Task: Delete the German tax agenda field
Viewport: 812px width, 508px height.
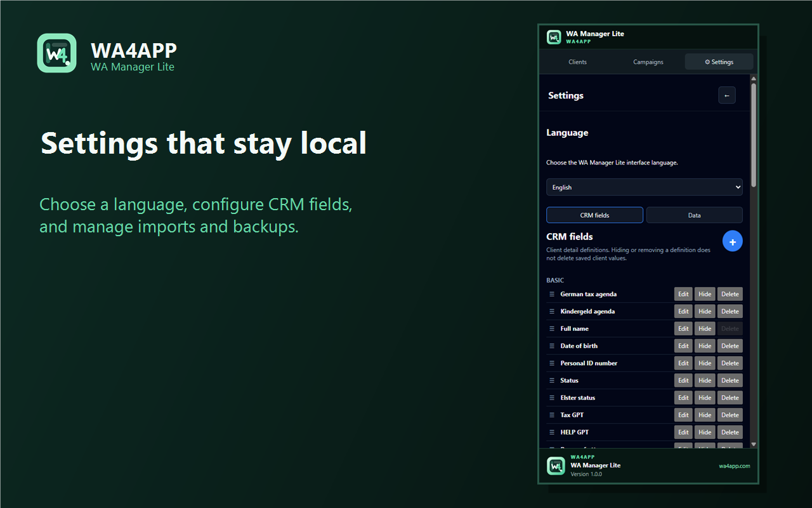Action: point(730,294)
